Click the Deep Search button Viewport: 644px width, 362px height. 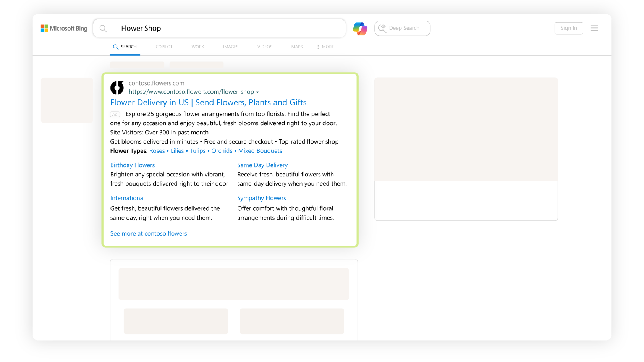[402, 28]
